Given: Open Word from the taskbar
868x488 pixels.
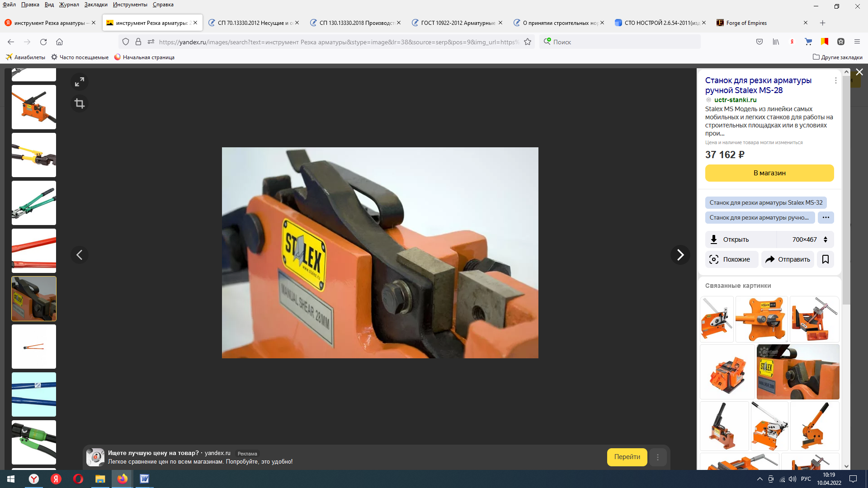Looking at the screenshot, I should point(144,479).
